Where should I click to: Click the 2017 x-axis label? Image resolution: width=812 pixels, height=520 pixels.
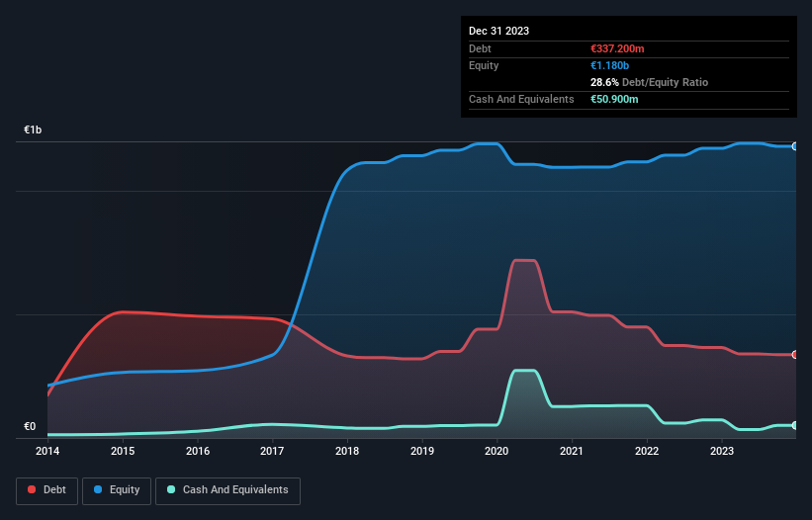click(272, 451)
